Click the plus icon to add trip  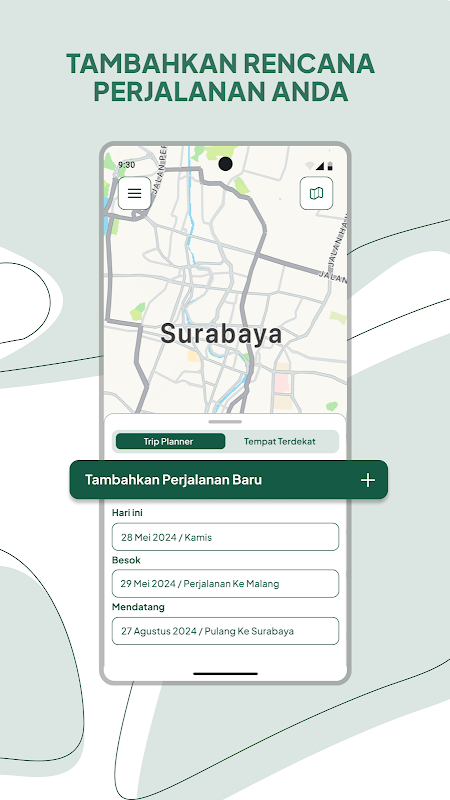pyautogui.click(x=368, y=480)
